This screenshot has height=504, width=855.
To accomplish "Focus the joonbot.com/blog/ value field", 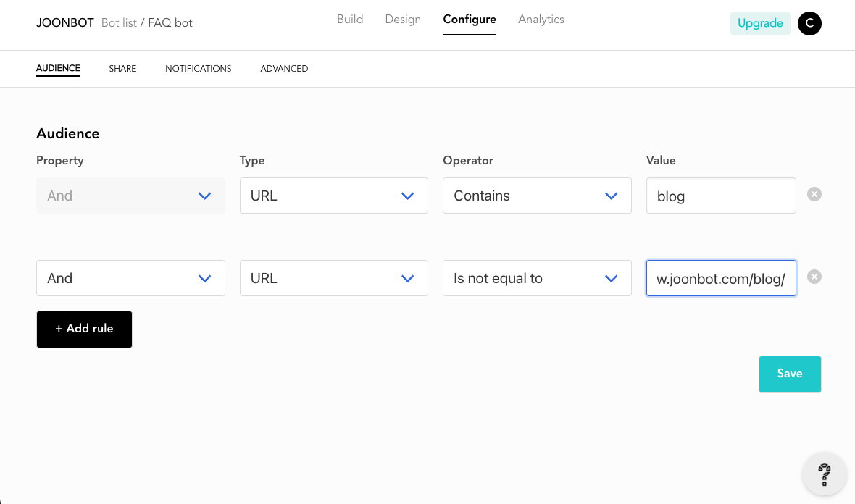I will (x=721, y=278).
